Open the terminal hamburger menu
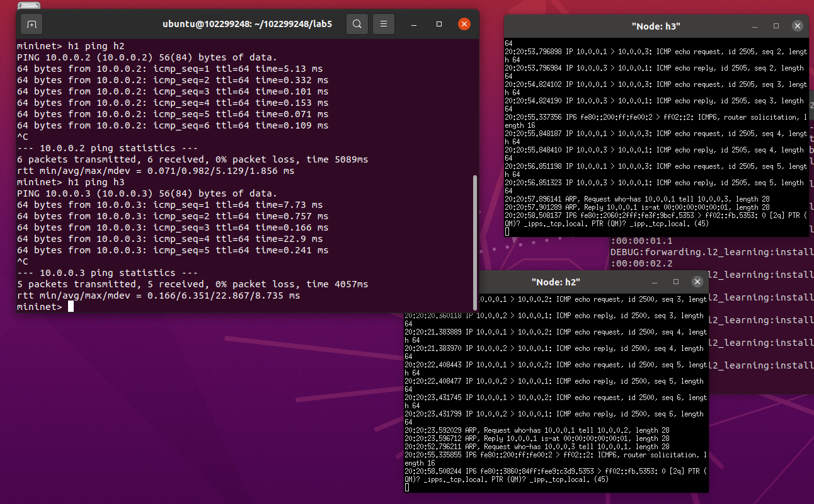 pos(383,25)
